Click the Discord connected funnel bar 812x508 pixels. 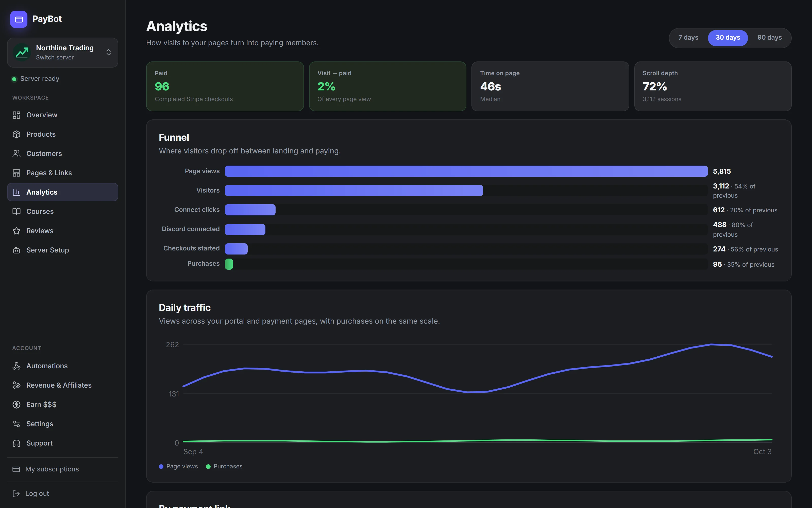245,229
